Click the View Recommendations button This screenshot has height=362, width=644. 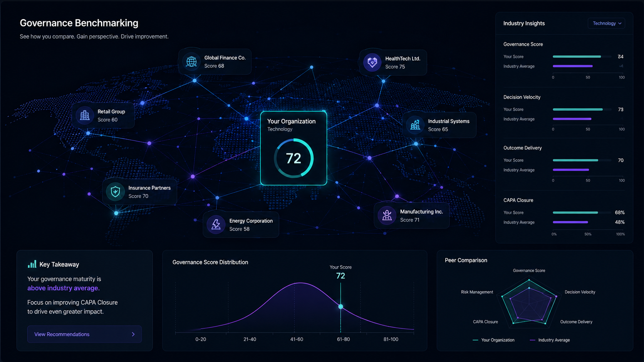click(x=84, y=334)
